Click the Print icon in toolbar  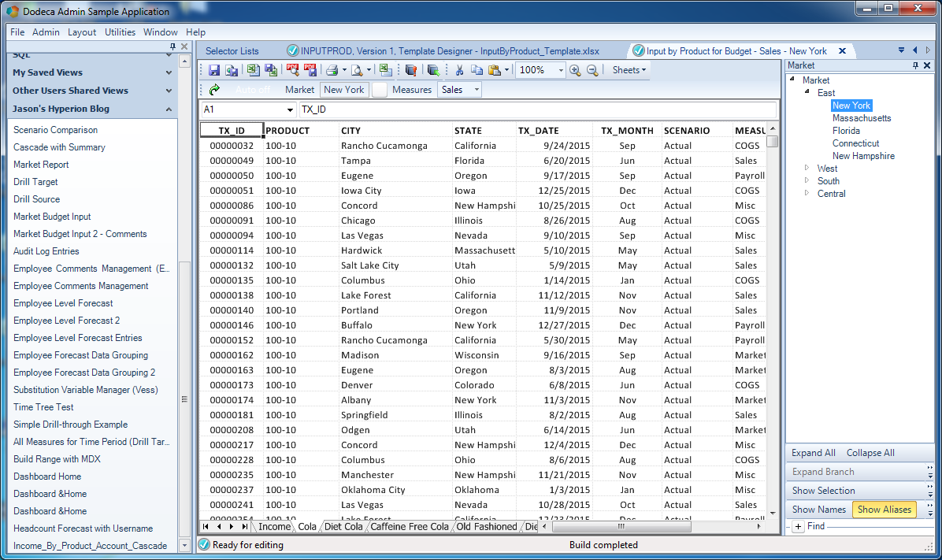point(332,70)
